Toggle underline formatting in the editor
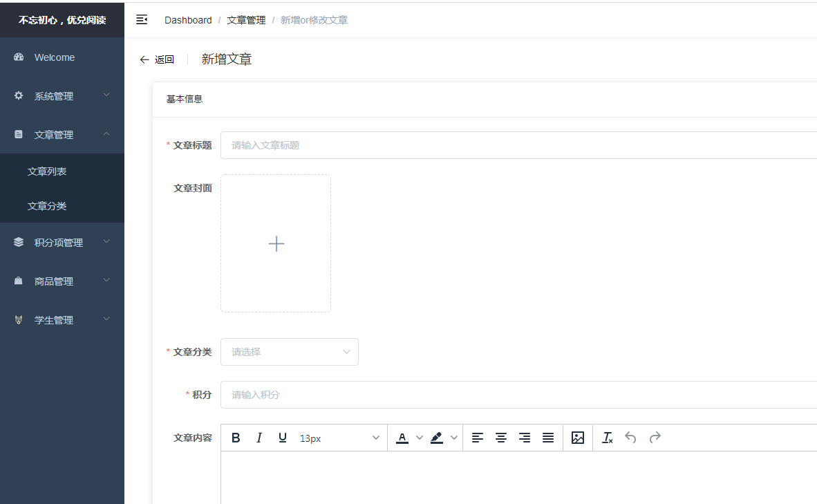Screen dimensions: 817x504 [283, 438]
